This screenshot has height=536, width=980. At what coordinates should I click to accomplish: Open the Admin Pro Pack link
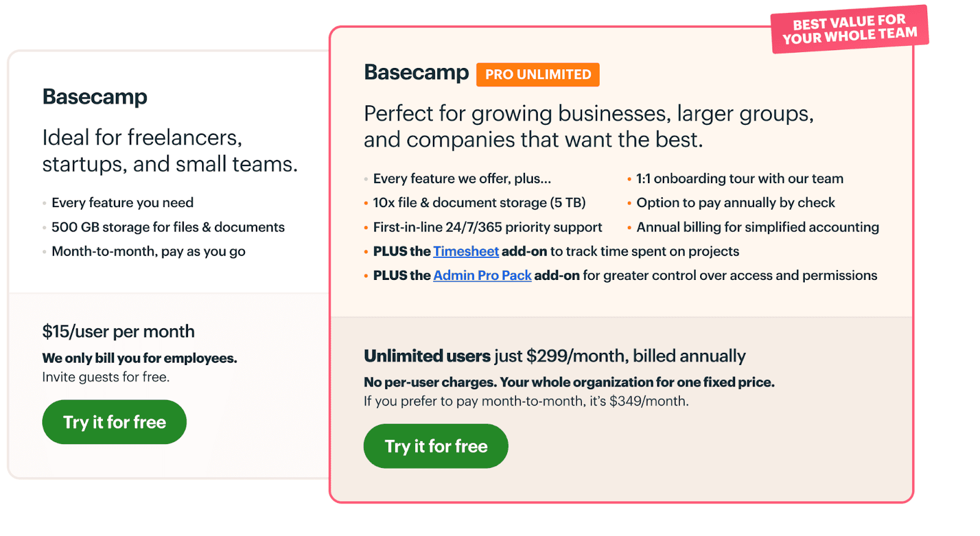click(x=482, y=276)
